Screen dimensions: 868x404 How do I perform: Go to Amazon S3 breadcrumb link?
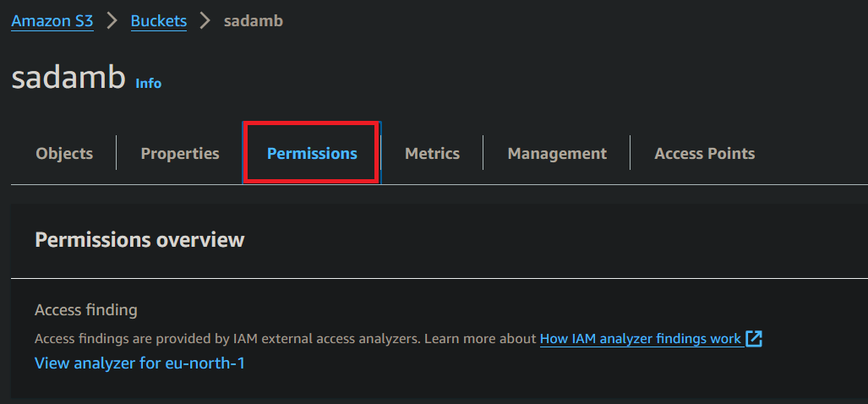point(52,21)
